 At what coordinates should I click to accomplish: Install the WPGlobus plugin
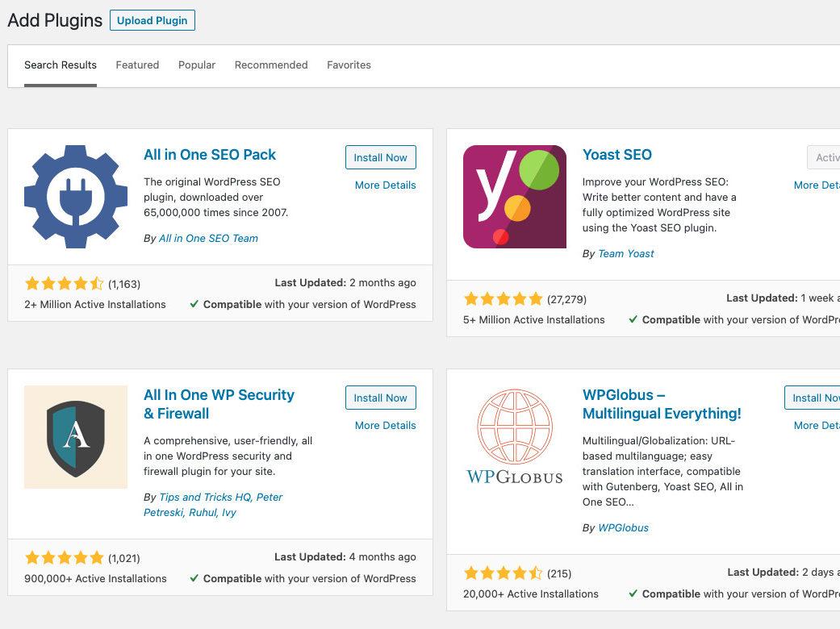[x=813, y=398]
